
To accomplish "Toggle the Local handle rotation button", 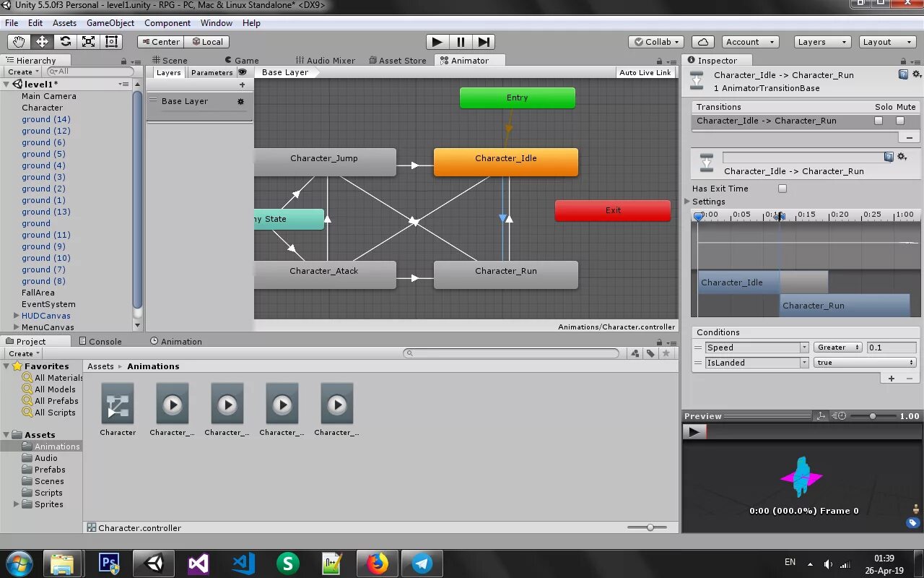I will point(207,42).
